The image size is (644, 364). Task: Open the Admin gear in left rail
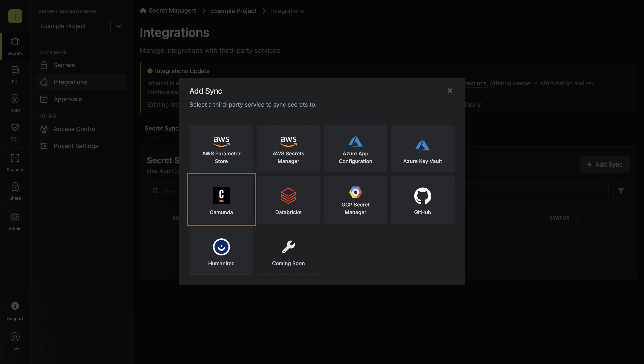pyautogui.click(x=15, y=222)
